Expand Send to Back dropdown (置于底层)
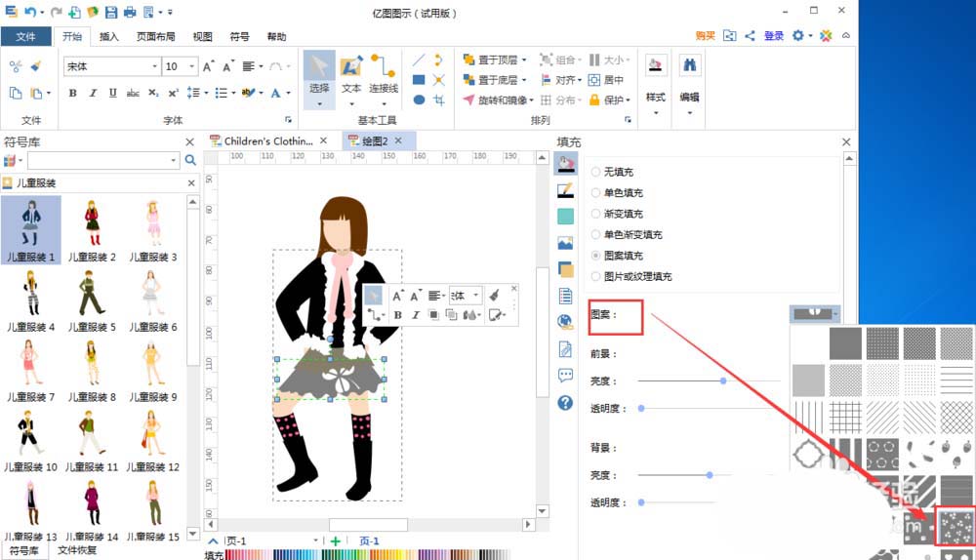 [x=524, y=80]
